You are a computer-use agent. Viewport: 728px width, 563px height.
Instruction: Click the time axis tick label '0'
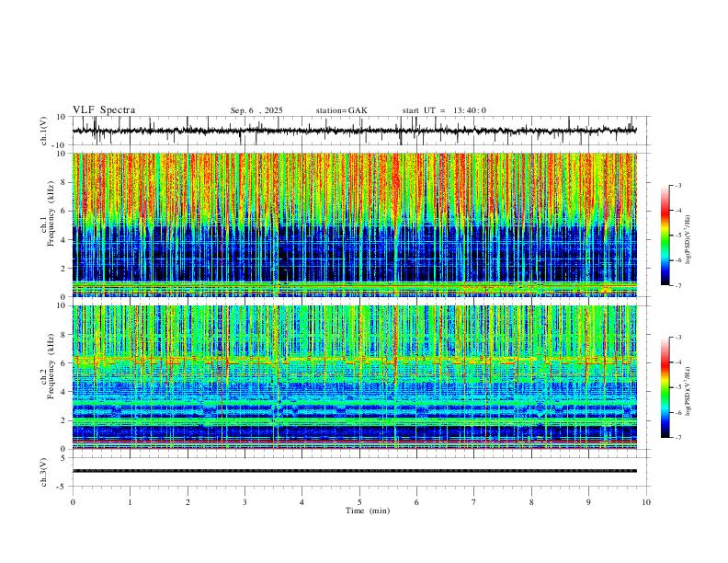(x=73, y=502)
